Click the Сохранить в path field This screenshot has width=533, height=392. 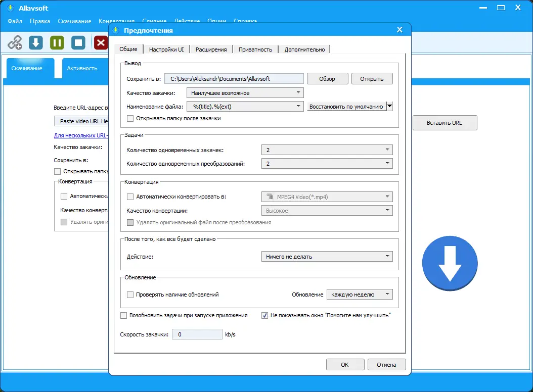tap(234, 79)
